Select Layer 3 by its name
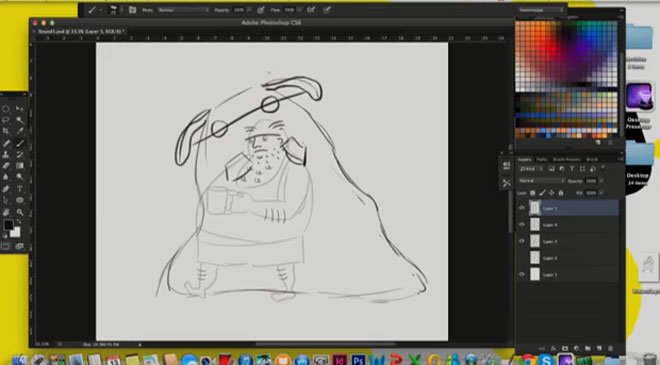Image resolution: width=660 pixels, height=365 pixels. tap(550, 242)
